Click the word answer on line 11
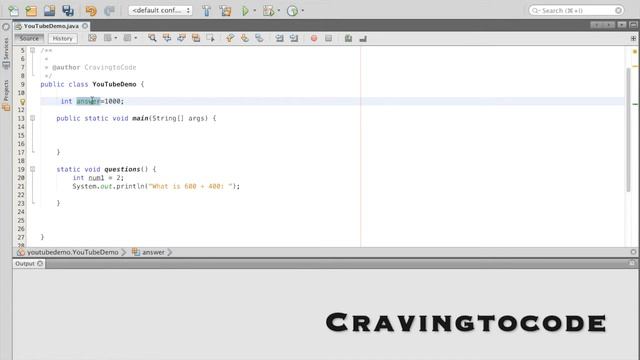640x360 pixels. pyautogui.click(x=88, y=101)
